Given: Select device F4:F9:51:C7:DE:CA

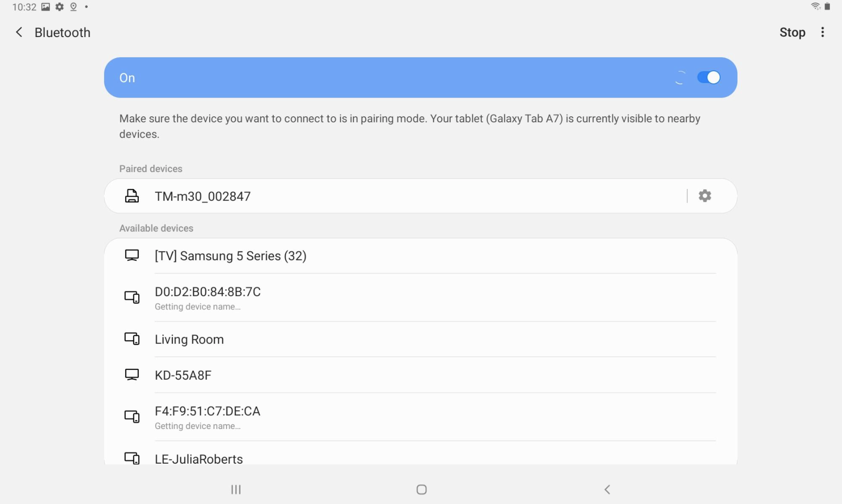Looking at the screenshot, I should click(421, 417).
